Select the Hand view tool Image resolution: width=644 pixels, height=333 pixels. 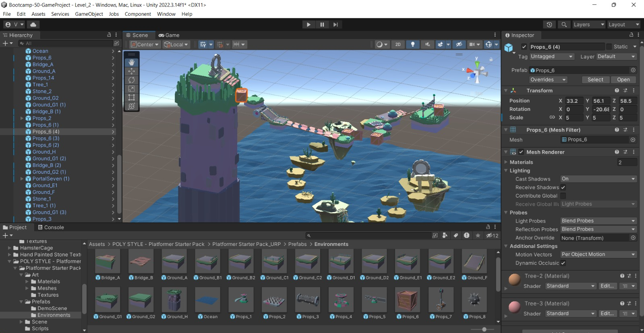point(131,62)
